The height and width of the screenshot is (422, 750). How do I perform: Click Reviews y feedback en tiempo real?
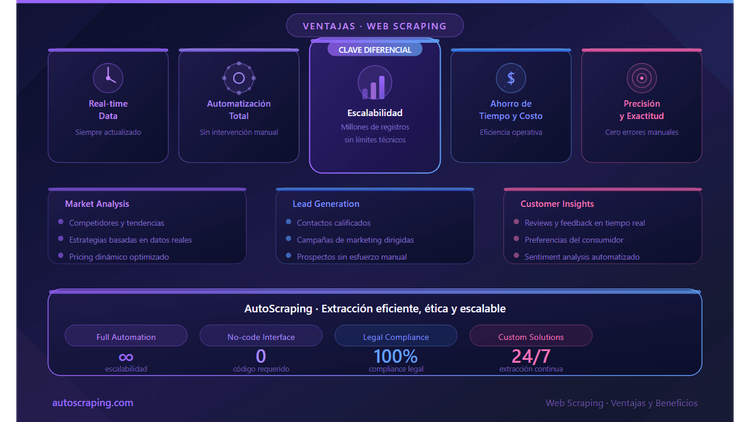585,223
